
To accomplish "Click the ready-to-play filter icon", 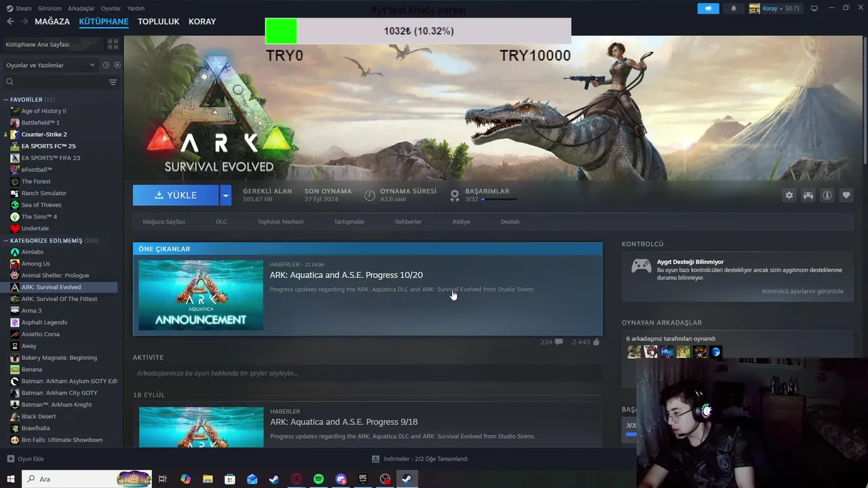I will click(117, 65).
